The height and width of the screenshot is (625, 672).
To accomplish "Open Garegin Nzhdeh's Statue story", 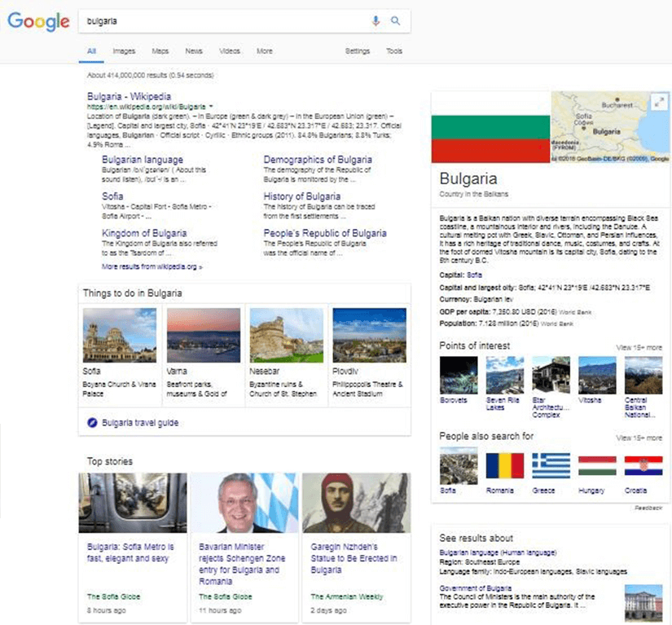I will (354, 558).
